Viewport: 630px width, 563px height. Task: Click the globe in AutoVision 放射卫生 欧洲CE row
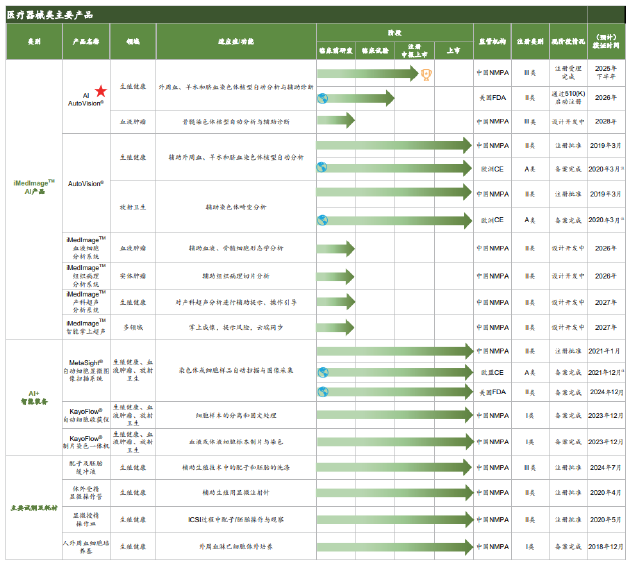coord(323,220)
